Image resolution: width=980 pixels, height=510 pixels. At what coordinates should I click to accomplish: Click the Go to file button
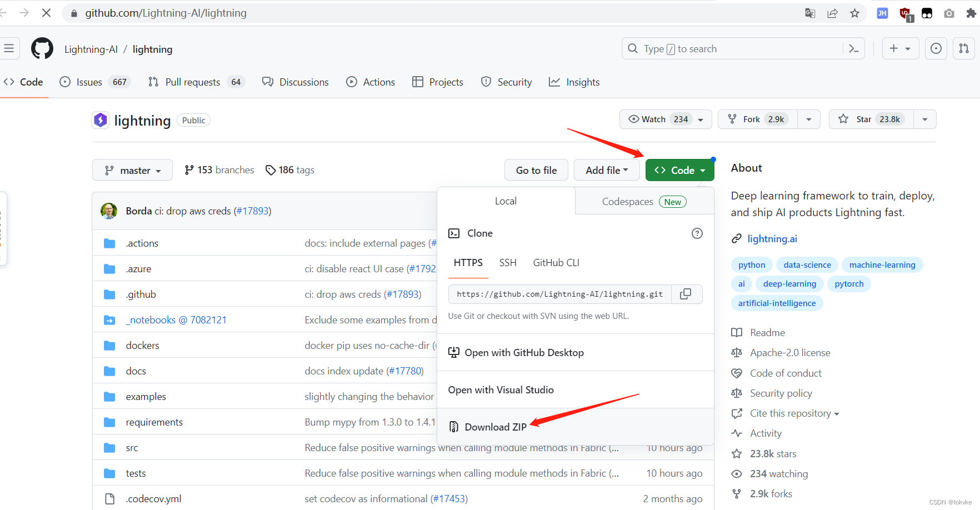(536, 170)
